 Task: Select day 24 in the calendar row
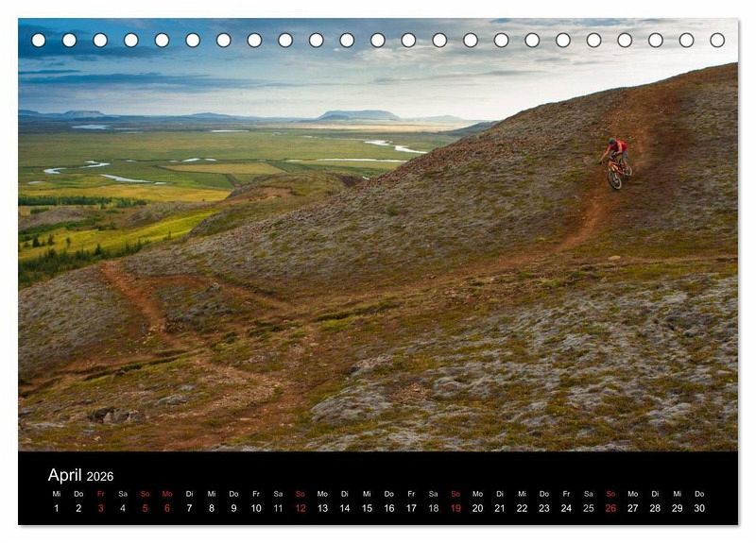(566, 508)
